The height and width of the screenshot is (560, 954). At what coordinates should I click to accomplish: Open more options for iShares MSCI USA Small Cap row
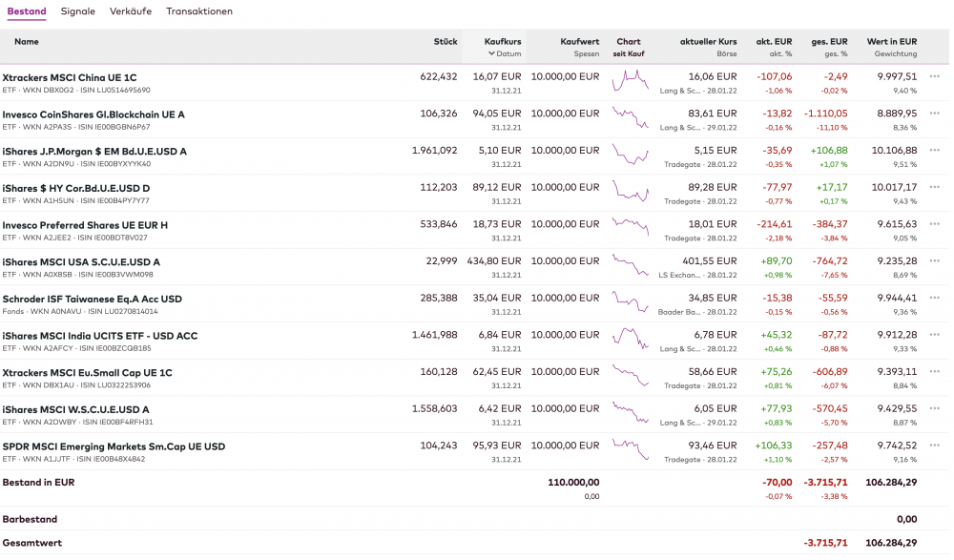pos(934,262)
